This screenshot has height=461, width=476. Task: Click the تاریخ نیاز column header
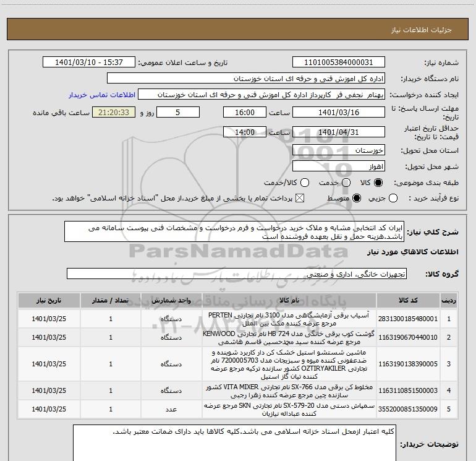pyautogui.click(x=49, y=301)
